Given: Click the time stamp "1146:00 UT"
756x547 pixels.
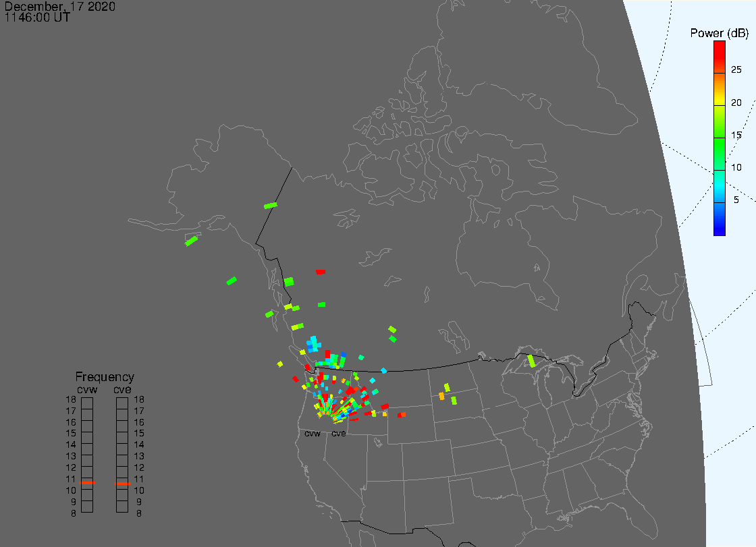Looking at the screenshot, I should pyautogui.click(x=37, y=18).
